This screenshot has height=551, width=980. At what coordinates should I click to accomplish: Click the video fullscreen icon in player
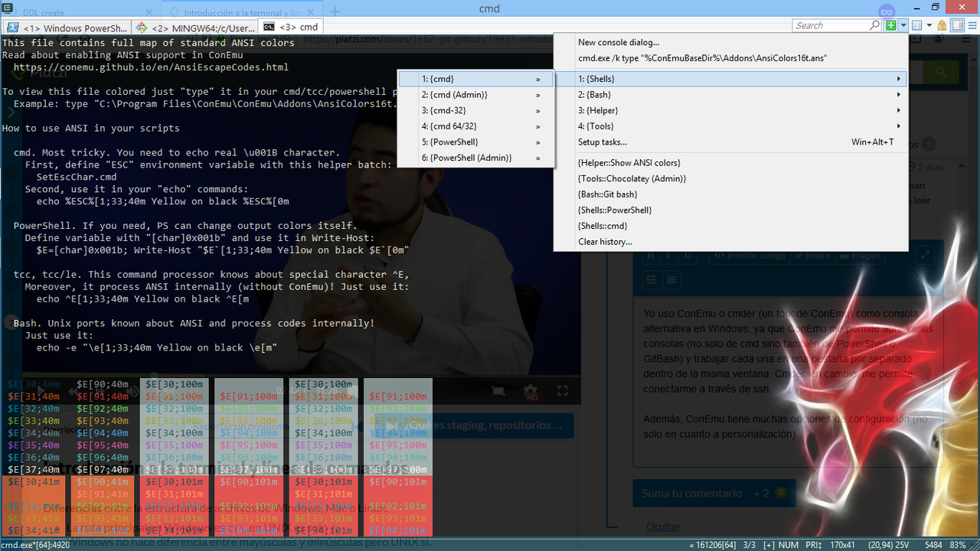[x=563, y=391]
